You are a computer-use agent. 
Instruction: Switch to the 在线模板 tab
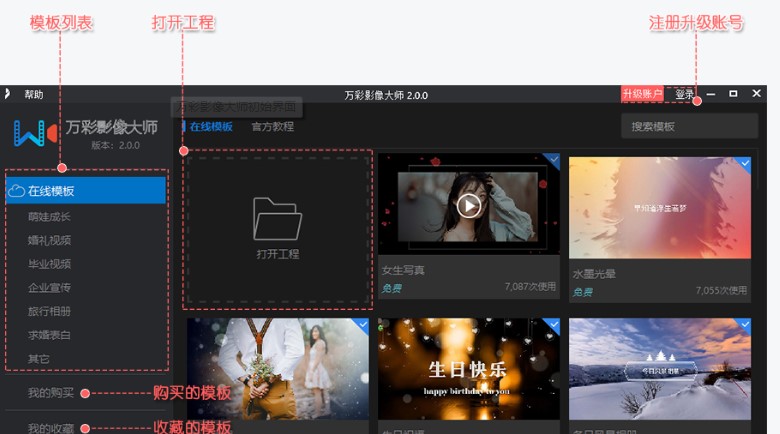(211, 126)
